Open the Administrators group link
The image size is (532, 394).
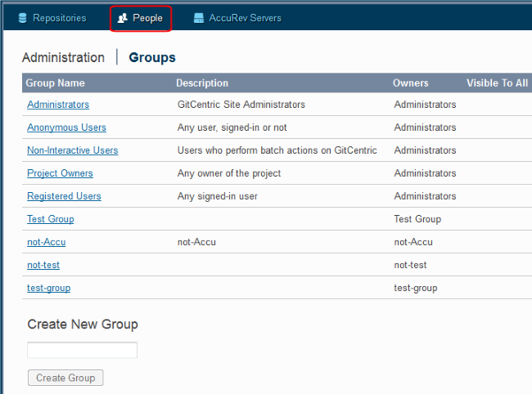(58, 105)
